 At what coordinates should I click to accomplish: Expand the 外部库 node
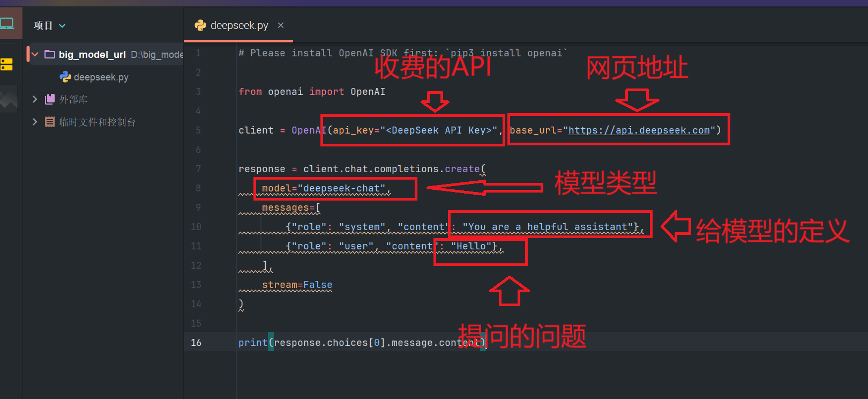pyautogui.click(x=35, y=99)
